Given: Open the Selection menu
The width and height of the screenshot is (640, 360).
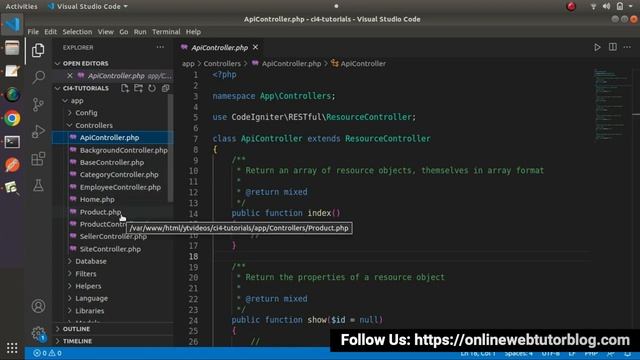Looking at the screenshot, I should point(77,32).
